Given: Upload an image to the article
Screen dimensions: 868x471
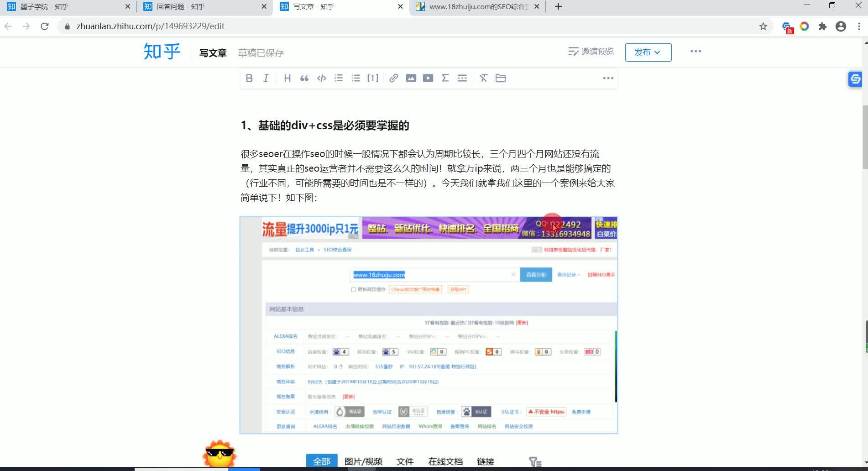Looking at the screenshot, I should [x=411, y=78].
